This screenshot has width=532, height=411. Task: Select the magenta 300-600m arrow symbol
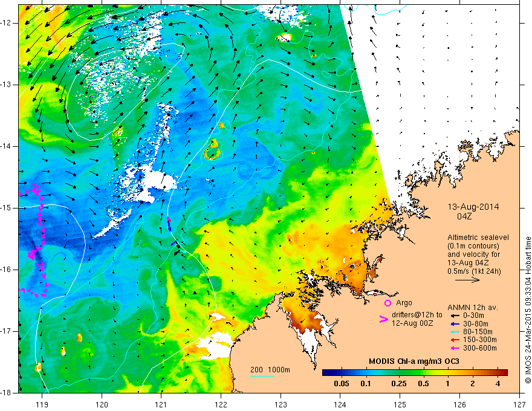pyautogui.click(x=455, y=348)
